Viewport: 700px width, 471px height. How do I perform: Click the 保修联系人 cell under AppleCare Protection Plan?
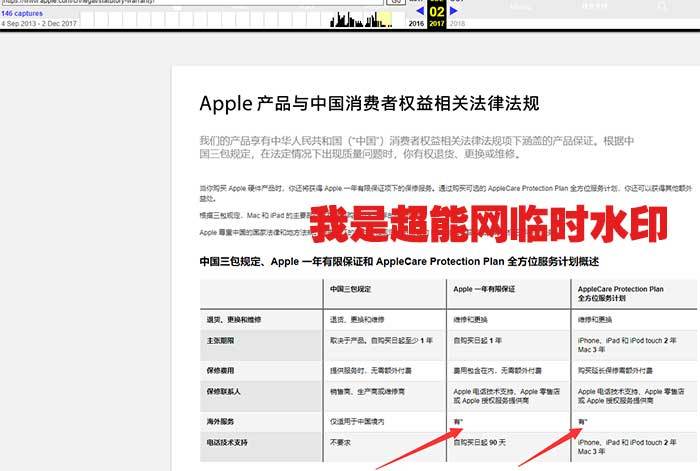click(631, 396)
